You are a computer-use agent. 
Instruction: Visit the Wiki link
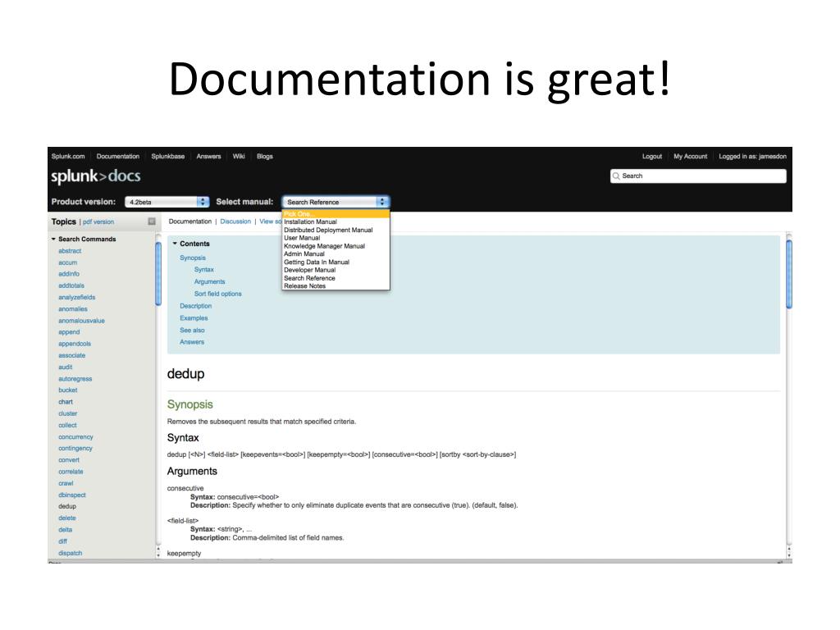[239, 157]
